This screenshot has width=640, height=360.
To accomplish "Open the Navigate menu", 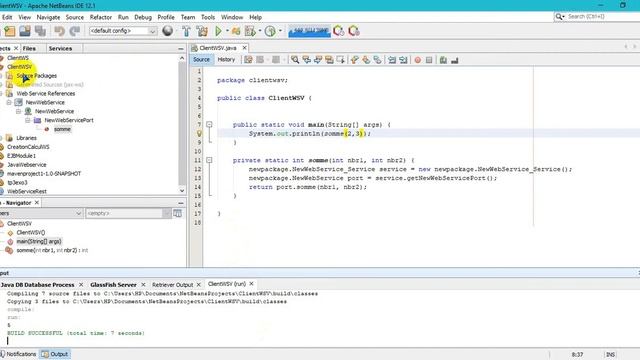I will 48,17.
